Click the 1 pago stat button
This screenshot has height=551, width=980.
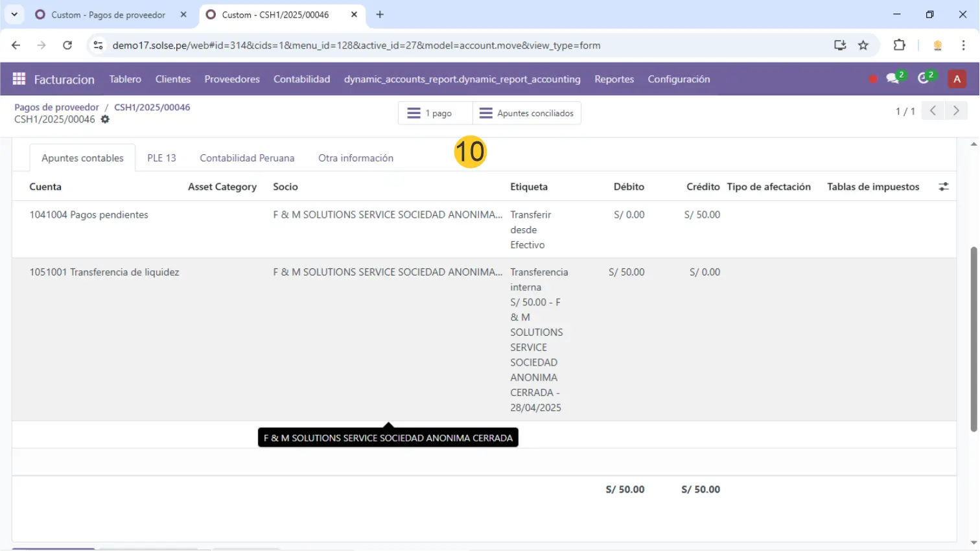pos(436,113)
